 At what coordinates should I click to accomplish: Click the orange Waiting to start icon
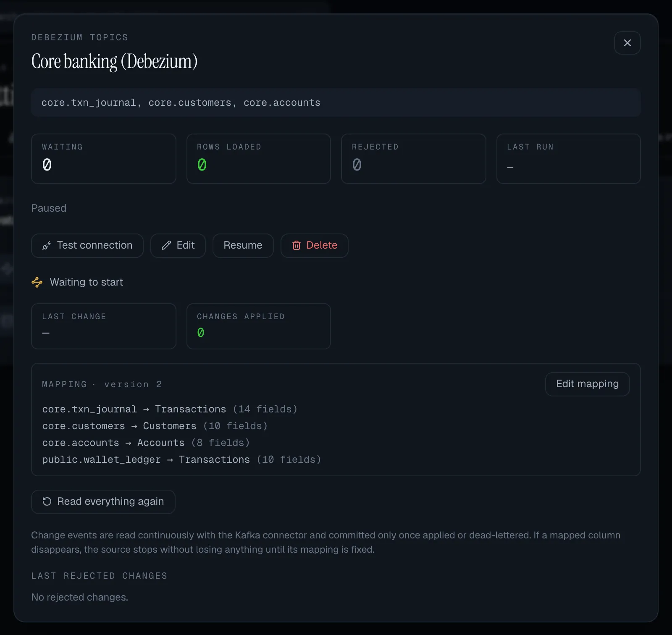[37, 282]
